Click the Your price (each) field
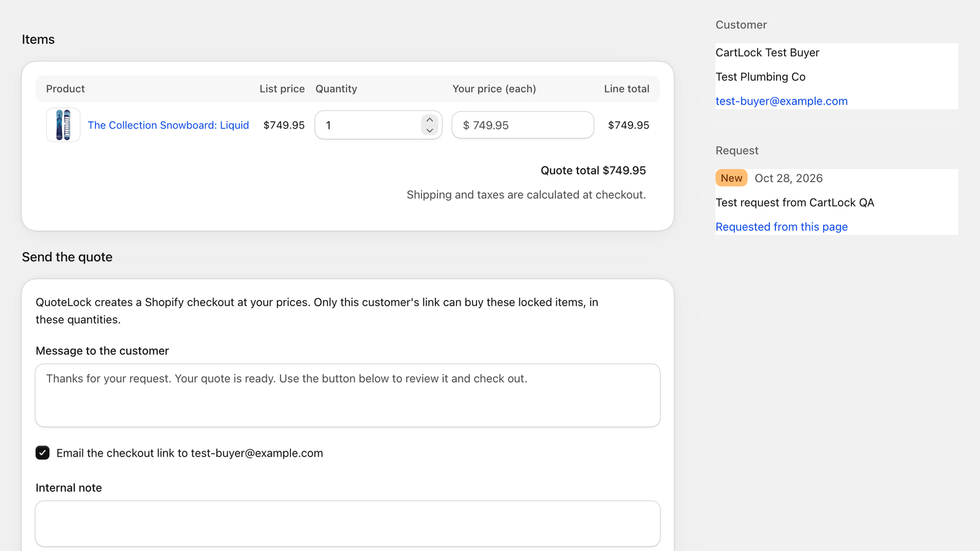980x551 pixels. click(522, 125)
